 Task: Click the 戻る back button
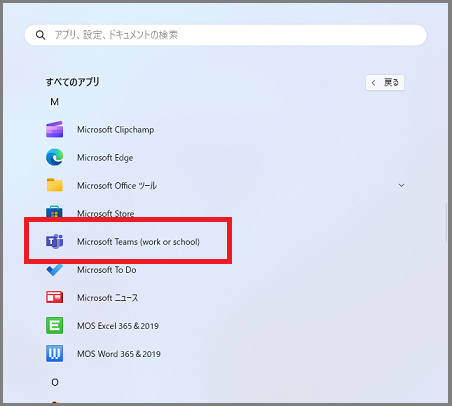385,82
